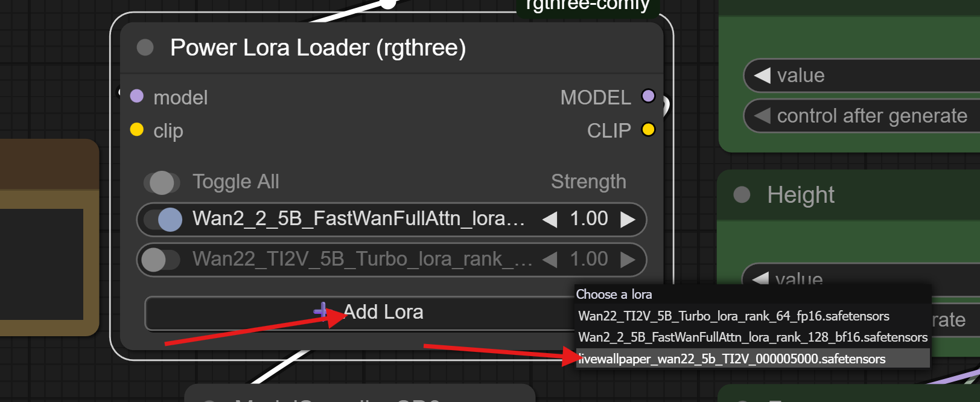Click the model input connector dot
980x402 pixels.
tap(137, 96)
